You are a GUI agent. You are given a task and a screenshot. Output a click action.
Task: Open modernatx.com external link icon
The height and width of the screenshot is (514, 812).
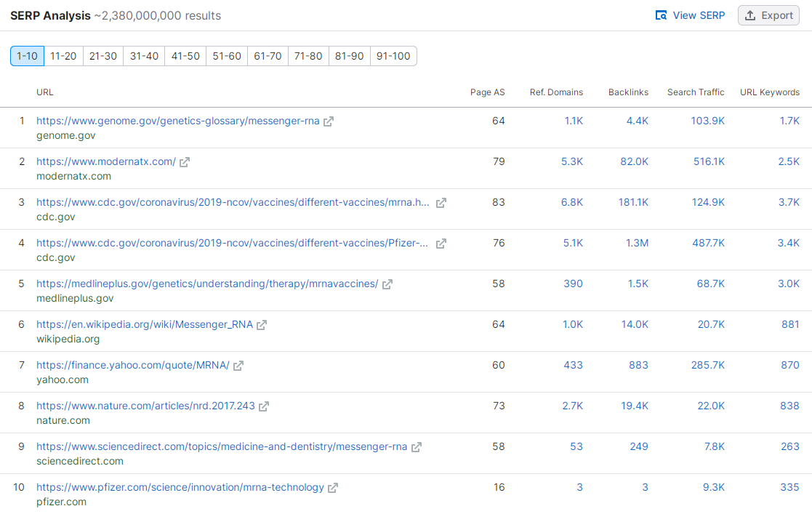point(185,162)
